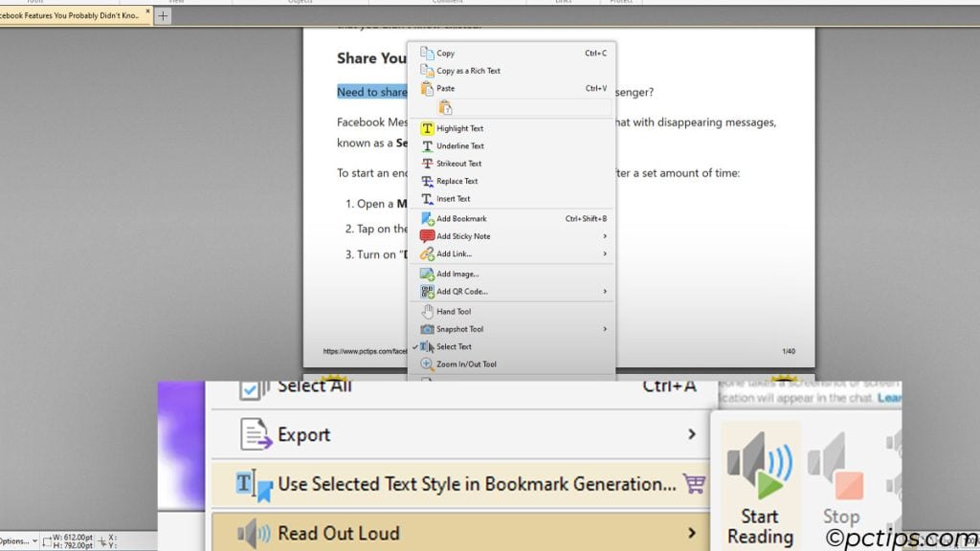980x551 pixels.
Task: Choose the Underline Text option
Action: [457, 145]
